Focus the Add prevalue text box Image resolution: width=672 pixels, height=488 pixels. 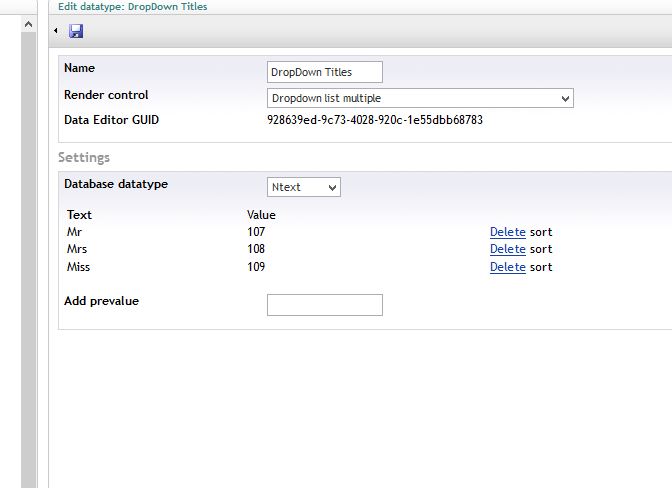click(x=324, y=305)
